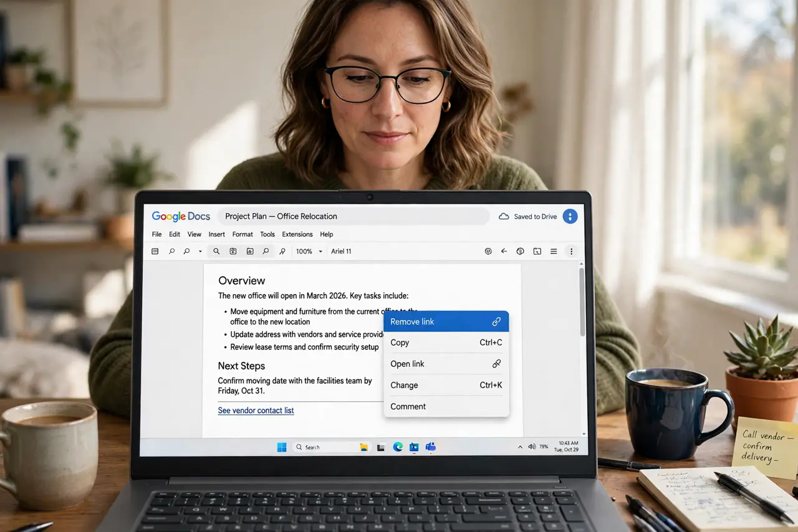798x532 pixels.
Task: Click the document outline icon in the toolbar
Action: pyautogui.click(x=155, y=251)
